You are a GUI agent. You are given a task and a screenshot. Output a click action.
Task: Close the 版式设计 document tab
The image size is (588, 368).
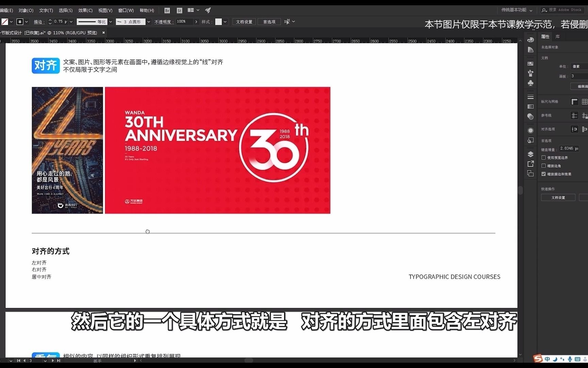(104, 33)
